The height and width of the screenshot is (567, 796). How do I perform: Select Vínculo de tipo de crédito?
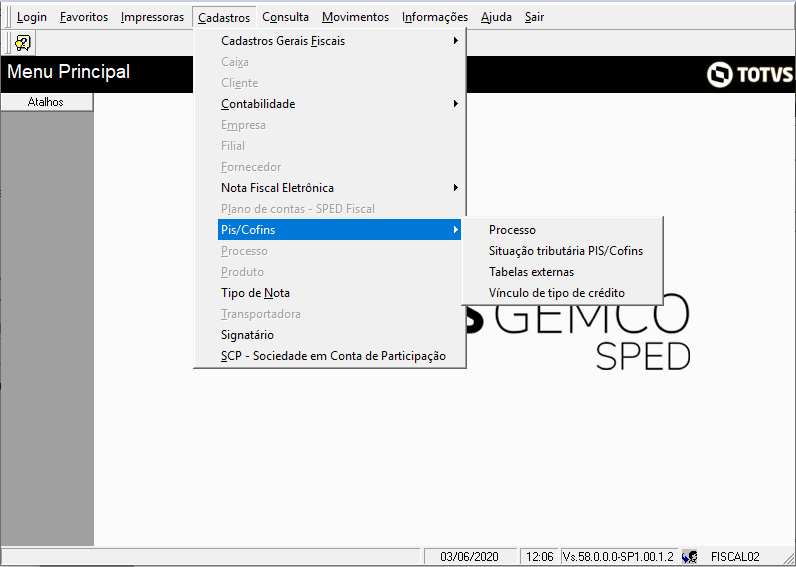562,293
